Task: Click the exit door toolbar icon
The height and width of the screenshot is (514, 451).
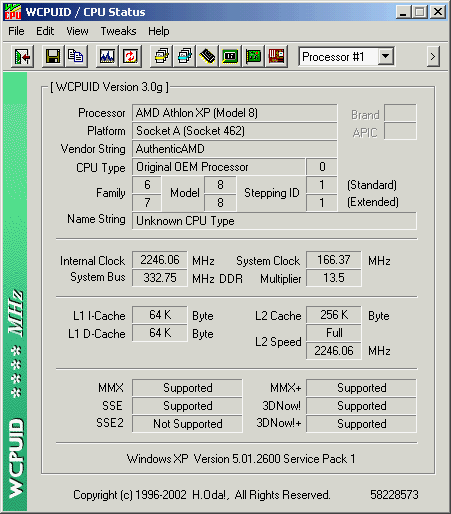Action: [x=22, y=57]
